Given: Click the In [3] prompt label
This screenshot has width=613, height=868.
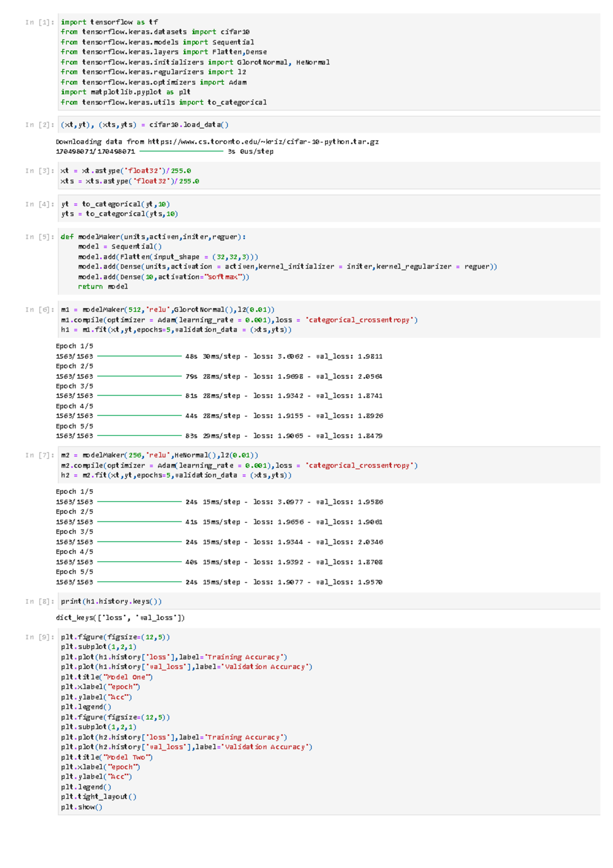Looking at the screenshot, I should 39,171.
